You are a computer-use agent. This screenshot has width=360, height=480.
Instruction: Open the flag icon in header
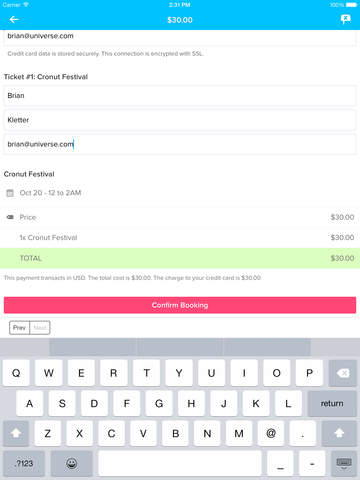(x=346, y=19)
